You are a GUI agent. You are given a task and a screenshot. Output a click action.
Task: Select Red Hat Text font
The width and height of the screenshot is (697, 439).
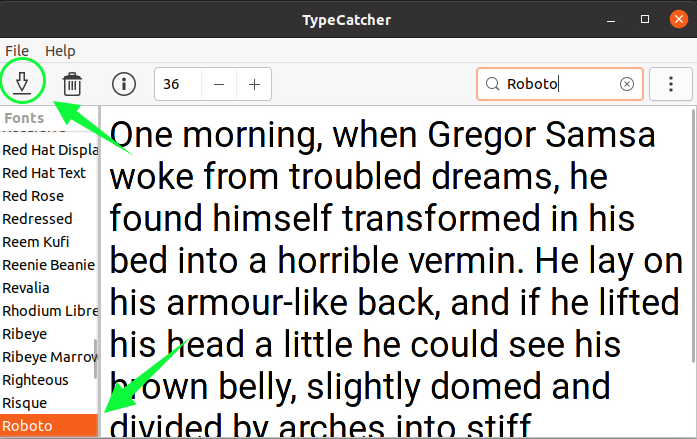tap(44, 173)
